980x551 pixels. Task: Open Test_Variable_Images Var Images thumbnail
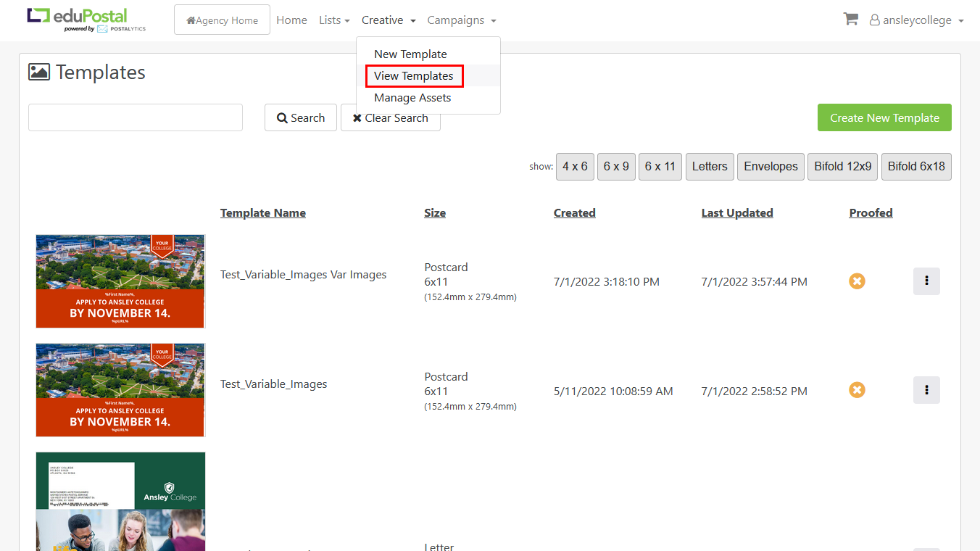[x=120, y=281]
